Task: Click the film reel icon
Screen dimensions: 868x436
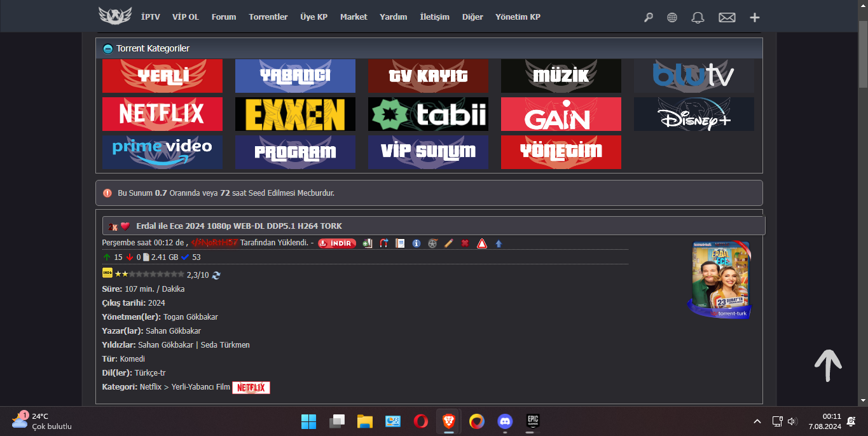Action: 433,243
